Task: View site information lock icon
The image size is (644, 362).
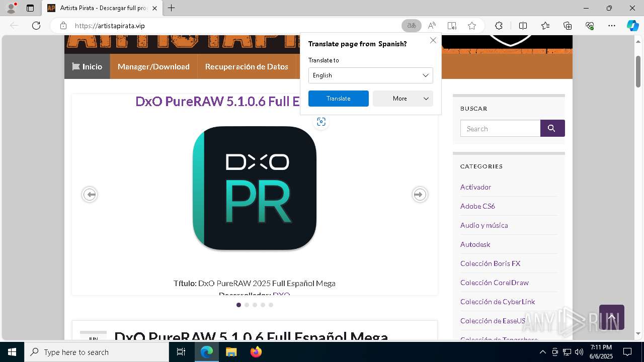Action: 63,26
